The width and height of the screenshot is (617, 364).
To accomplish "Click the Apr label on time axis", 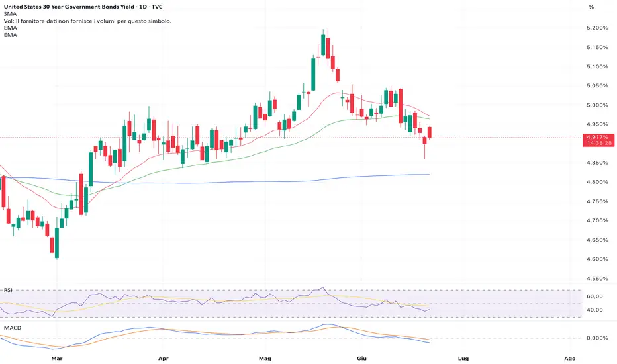I will [164, 359].
